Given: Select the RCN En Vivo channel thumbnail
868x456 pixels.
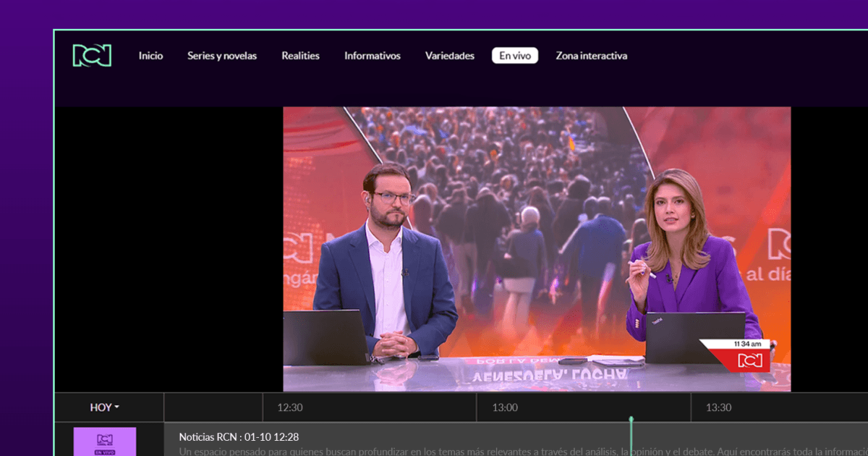Looking at the screenshot, I should click(105, 442).
